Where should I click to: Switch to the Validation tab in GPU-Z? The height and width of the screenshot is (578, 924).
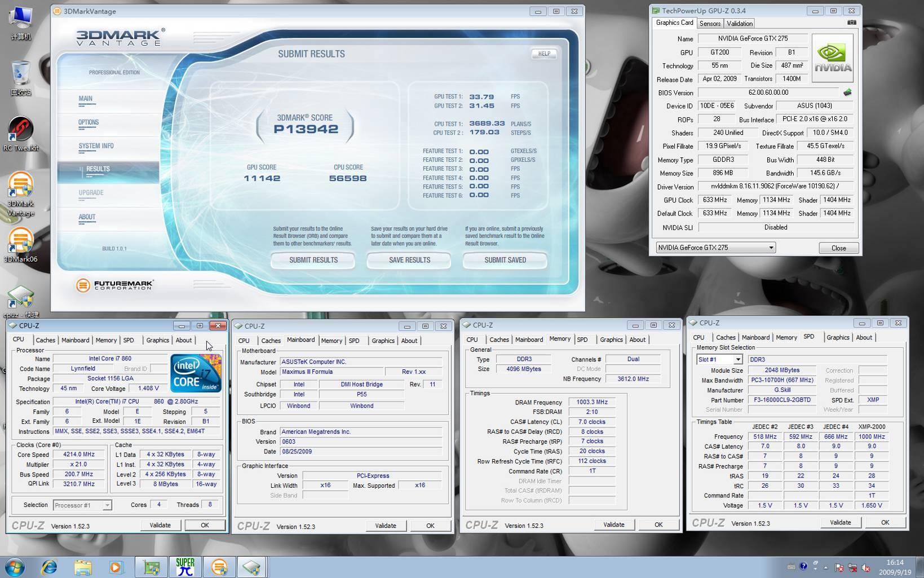[x=739, y=24]
